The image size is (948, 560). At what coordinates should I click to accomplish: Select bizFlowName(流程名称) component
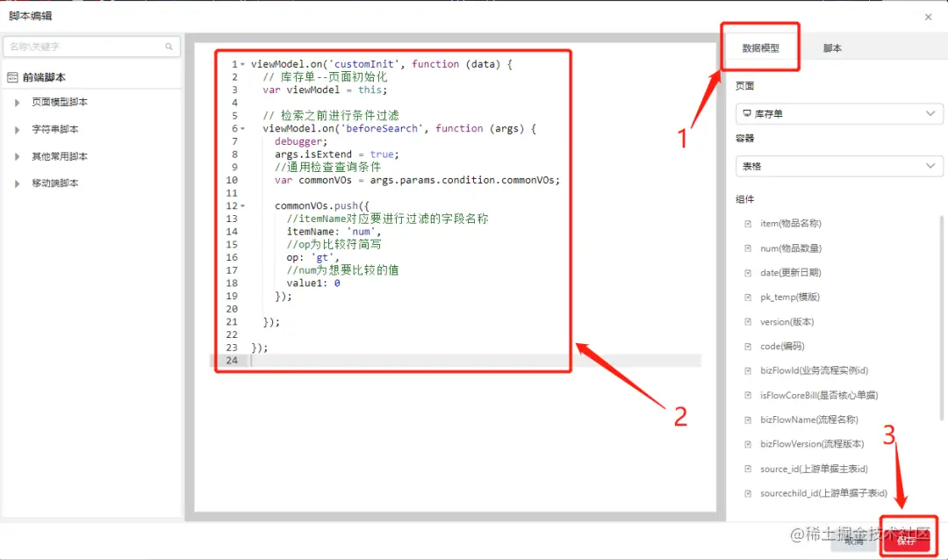pyautogui.click(x=809, y=420)
